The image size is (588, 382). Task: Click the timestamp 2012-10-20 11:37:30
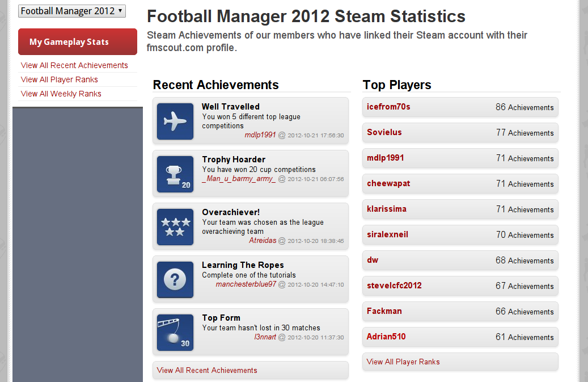click(316, 337)
